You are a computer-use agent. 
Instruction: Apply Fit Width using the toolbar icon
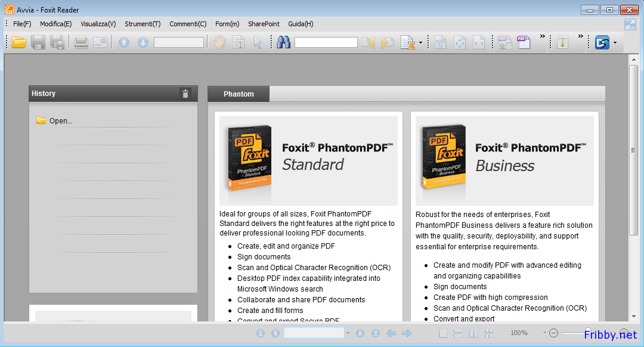pos(479,42)
